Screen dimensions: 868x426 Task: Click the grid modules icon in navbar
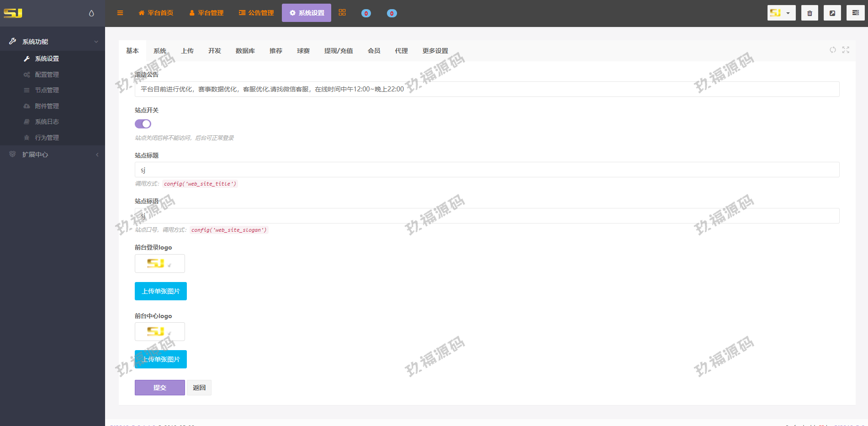tap(342, 13)
